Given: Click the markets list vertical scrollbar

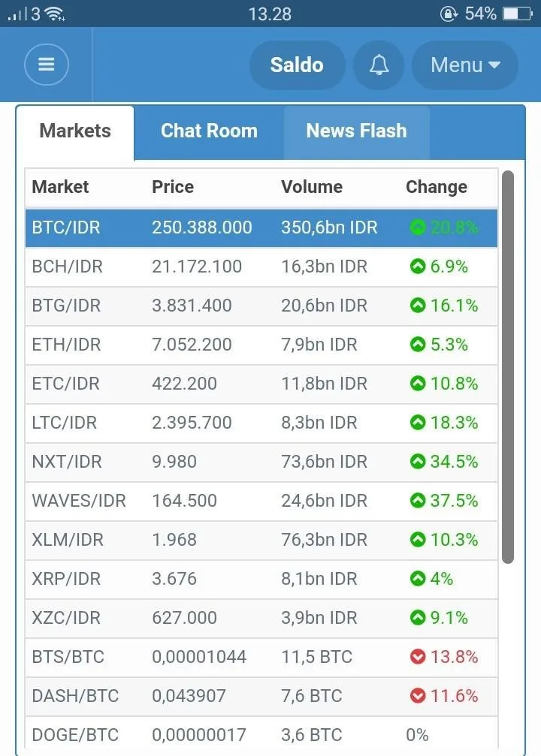Looking at the screenshot, I should [508, 366].
